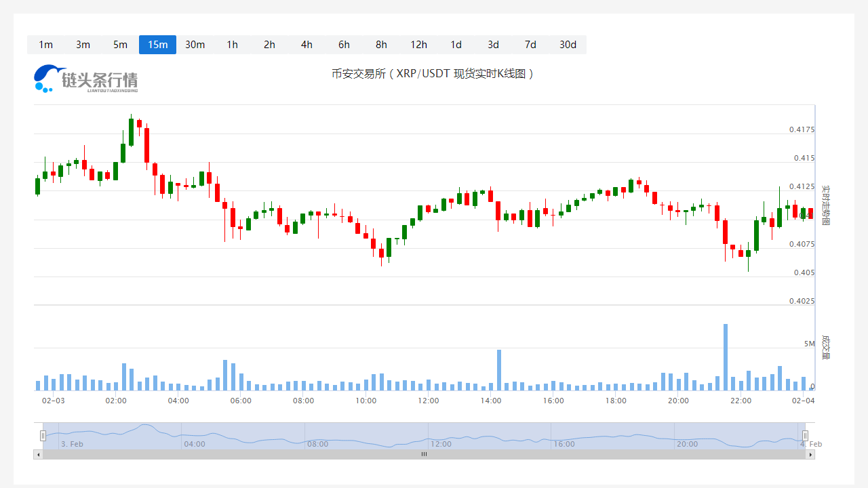868x488 pixels.
Task: Switch to the 1m timeframe
Action: point(45,45)
